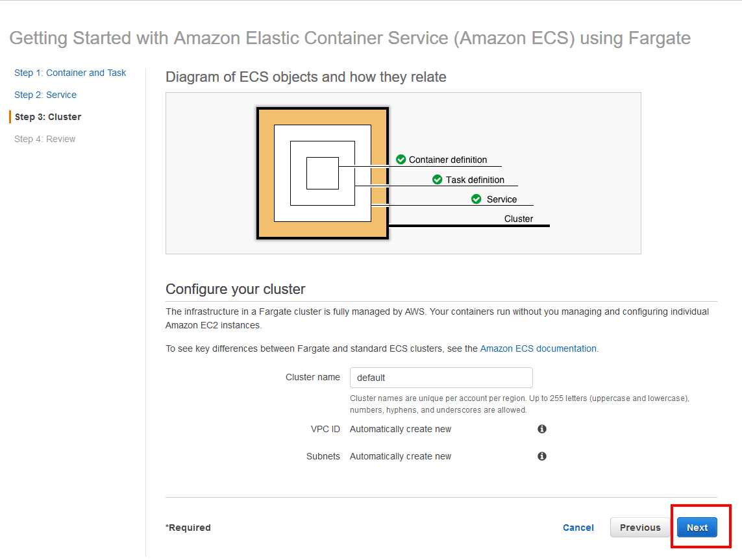This screenshot has height=560, width=742.
Task: Select Step 3: Cluster
Action: point(47,117)
